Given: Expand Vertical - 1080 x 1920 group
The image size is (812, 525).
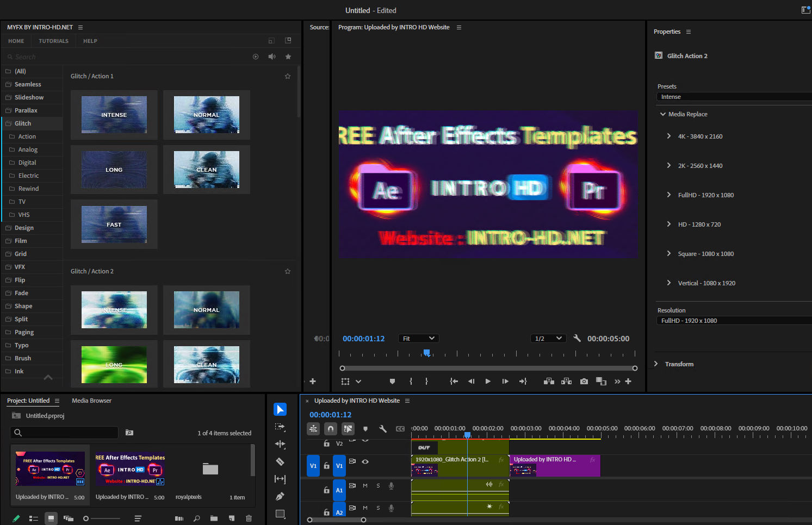Looking at the screenshot, I should pyautogui.click(x=668, y=283).
